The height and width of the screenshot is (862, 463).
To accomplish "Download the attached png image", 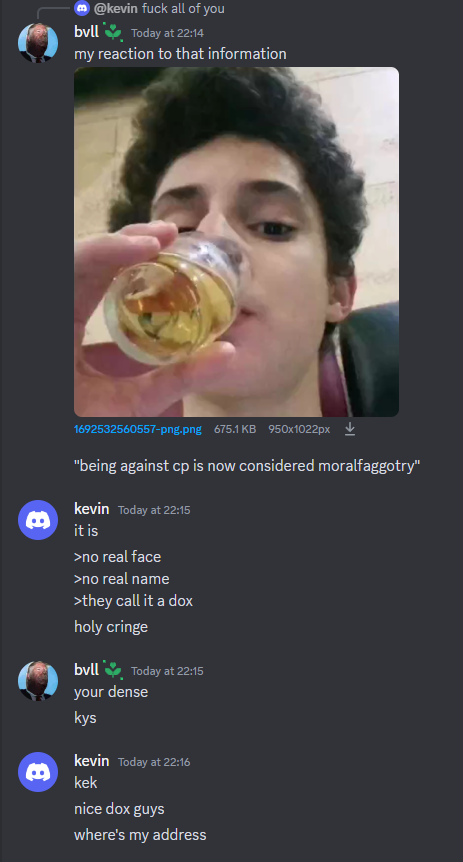I will click(x=350, y=429).
